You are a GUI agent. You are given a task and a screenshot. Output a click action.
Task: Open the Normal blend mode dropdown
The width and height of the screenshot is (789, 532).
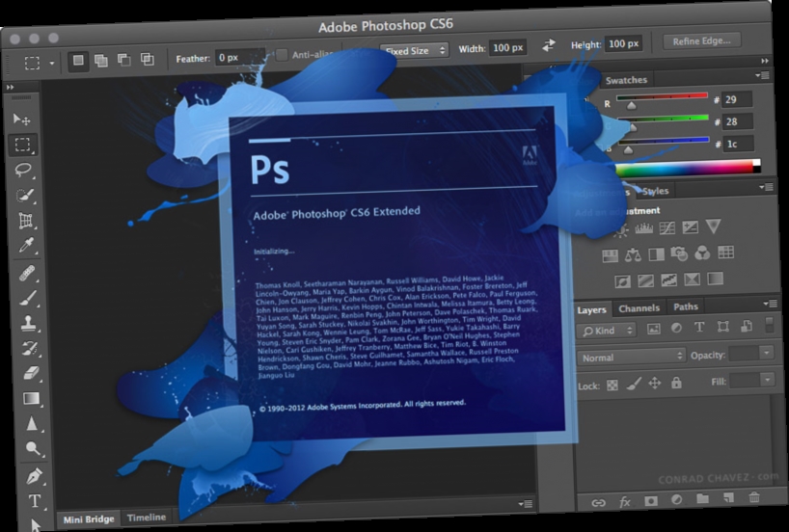631,357
